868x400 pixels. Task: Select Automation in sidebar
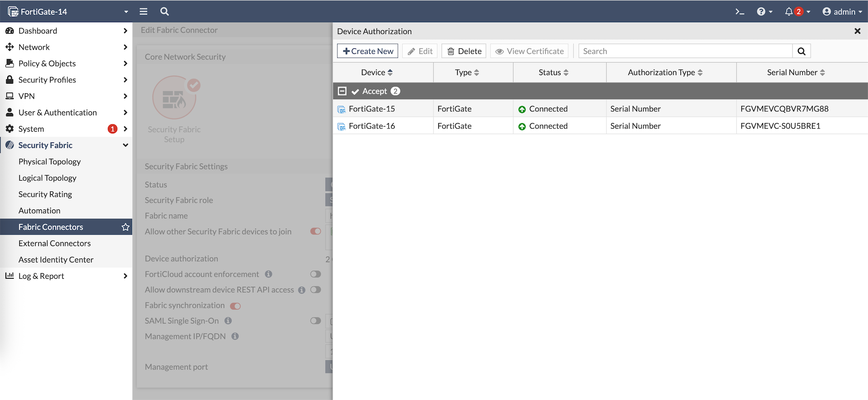[x=39, y=211]
